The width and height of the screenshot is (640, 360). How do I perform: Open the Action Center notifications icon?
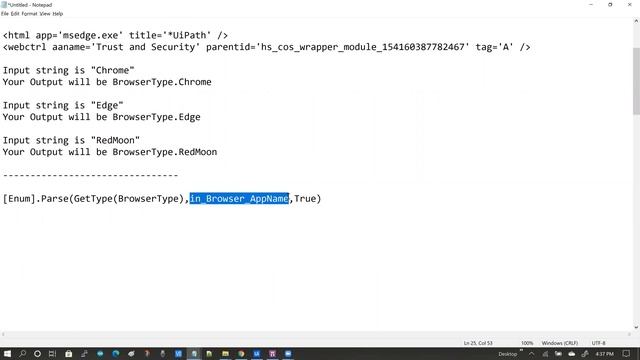(x=627, y=354)
